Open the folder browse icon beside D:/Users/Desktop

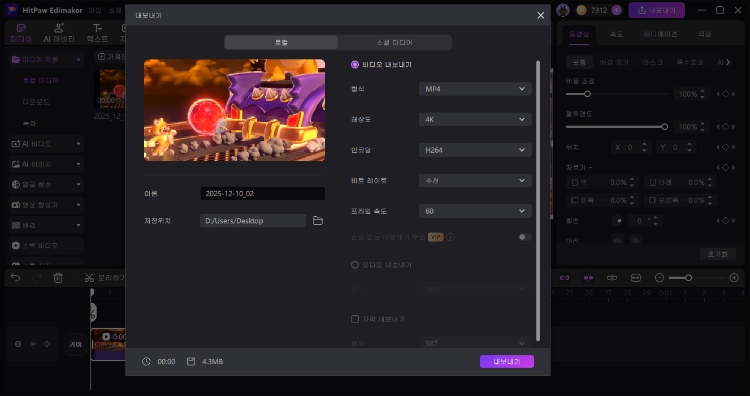point(318,220)
